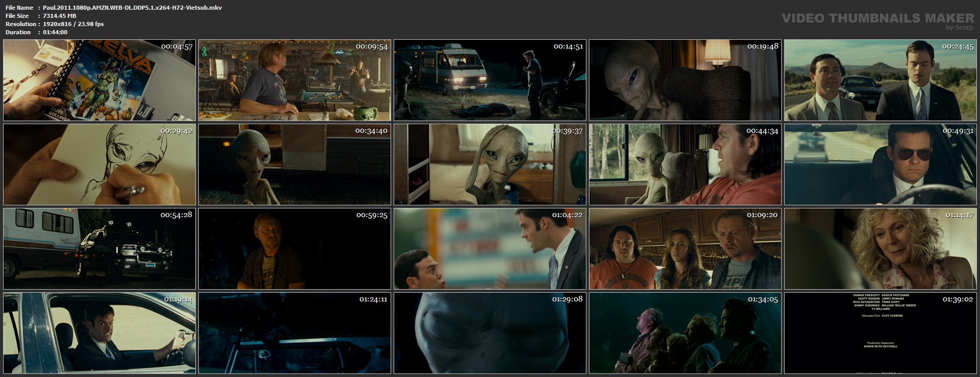Viewport: 980px width, 377px height.
Task: Click the Resolution label
Action: coord(21,24)
